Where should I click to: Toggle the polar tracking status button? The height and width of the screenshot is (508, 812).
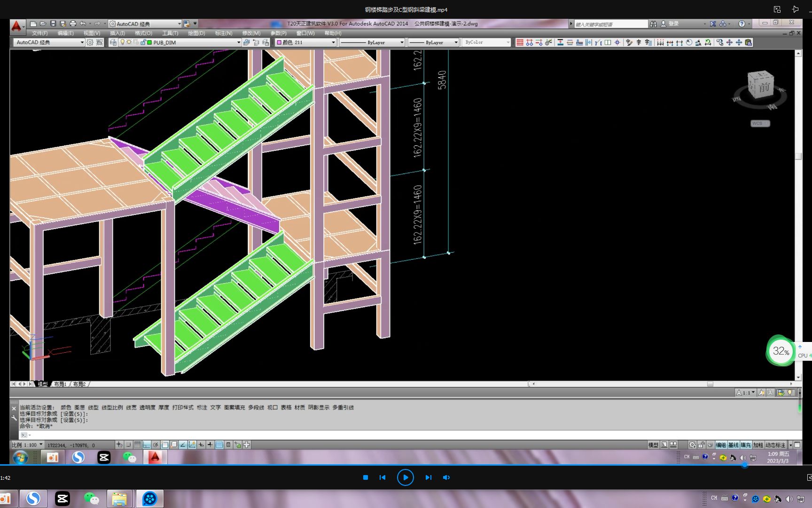156,444
